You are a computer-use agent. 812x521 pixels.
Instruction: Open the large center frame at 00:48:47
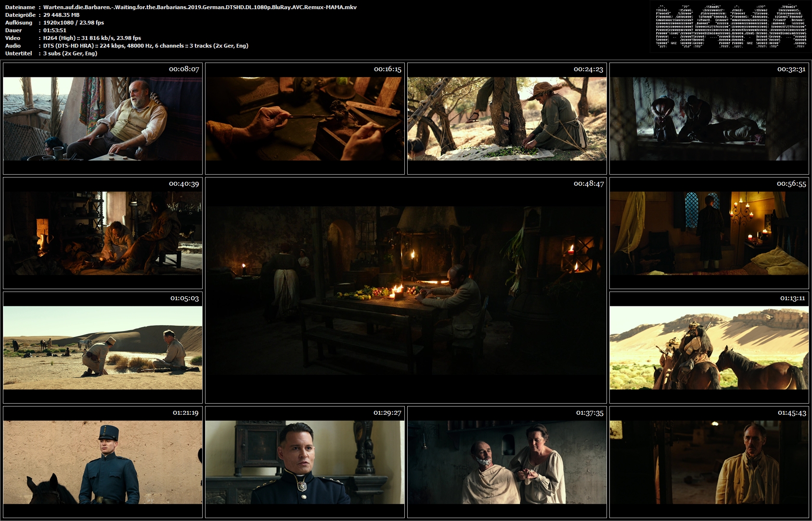tap(406, 290)
